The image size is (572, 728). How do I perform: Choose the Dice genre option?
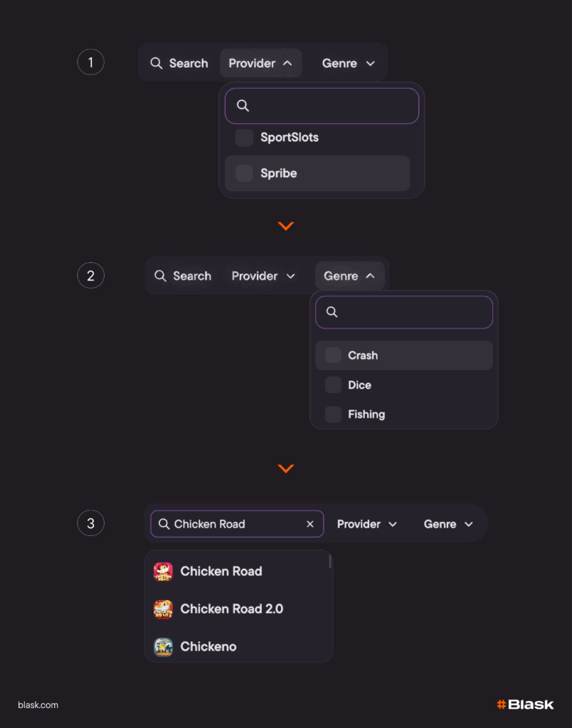pos(359,385)
